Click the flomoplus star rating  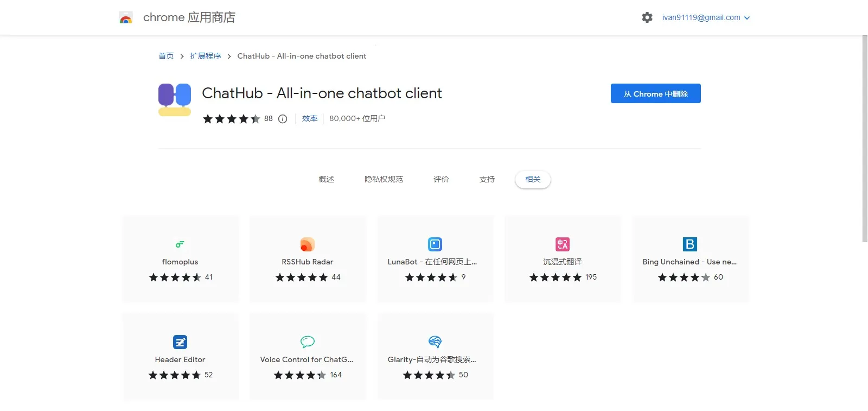pos(175,277)
